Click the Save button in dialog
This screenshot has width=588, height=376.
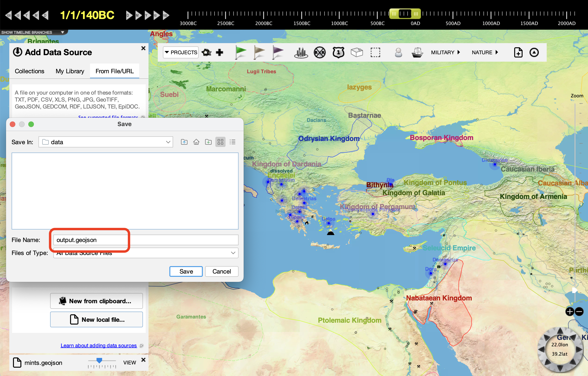[x=186, y=271]
